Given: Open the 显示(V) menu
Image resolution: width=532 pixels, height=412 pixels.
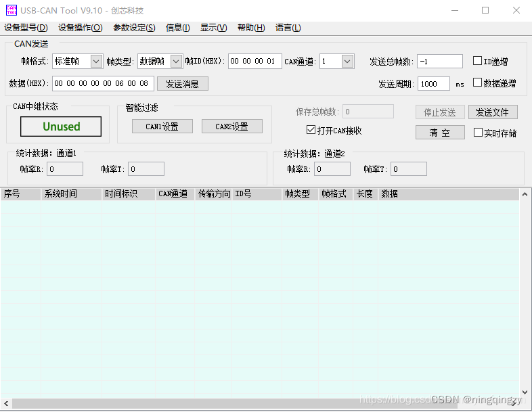Looking at the screenshot, I should click(x=213, y=28).
